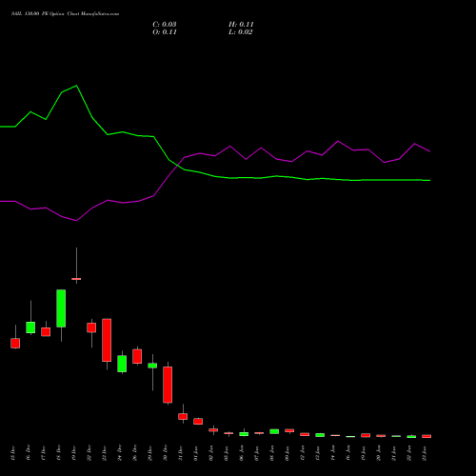476x476 pixels.
Task: Click the '06 Jan' date axis label
Action: tap(242, 453)
